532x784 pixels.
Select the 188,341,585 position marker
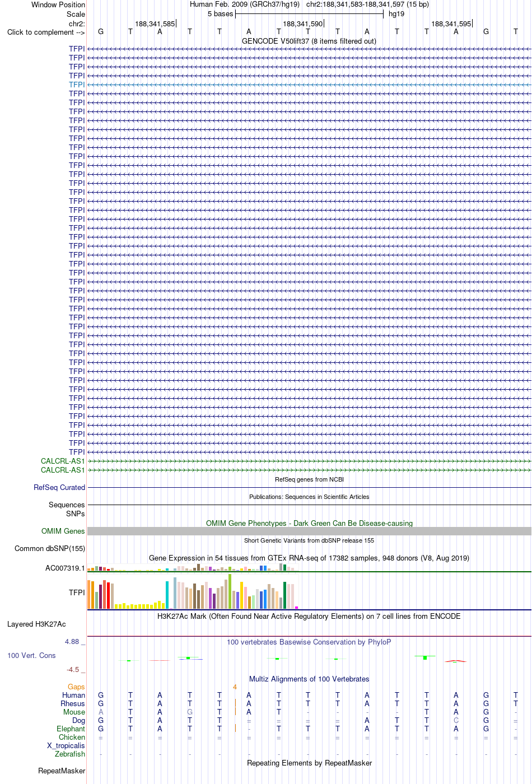click(x=155, y=24)
